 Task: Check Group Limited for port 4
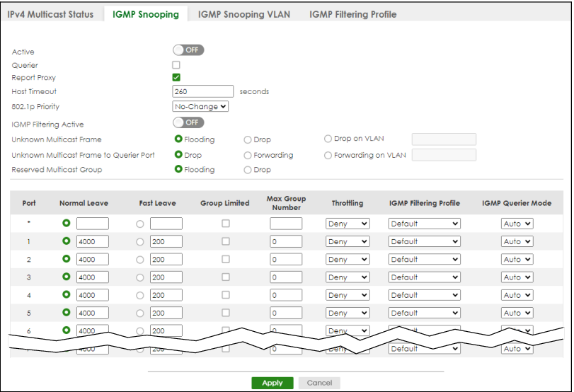tap(225, 295)
